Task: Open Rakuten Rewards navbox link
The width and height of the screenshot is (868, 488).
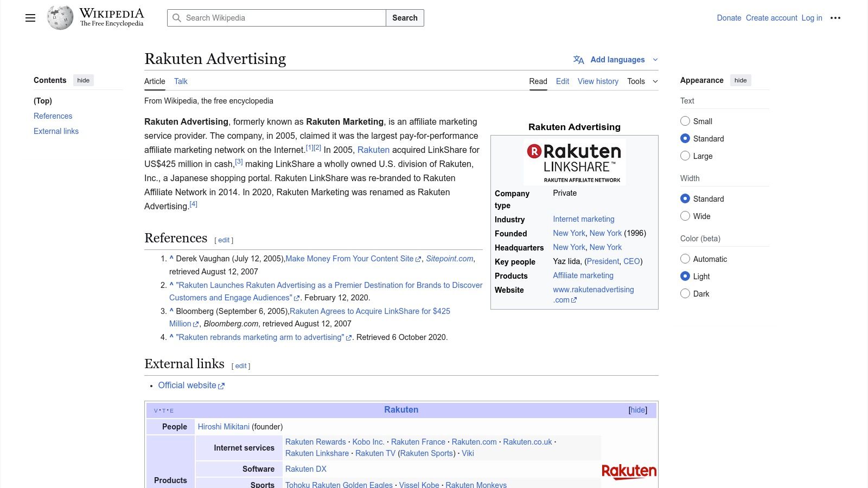Action: point(316,442)
